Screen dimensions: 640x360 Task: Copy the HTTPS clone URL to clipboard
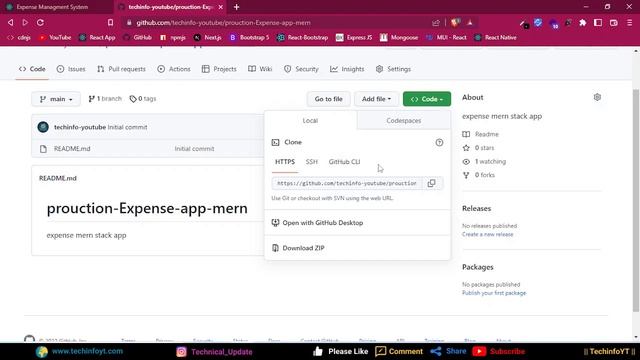(x=431, y=183)
